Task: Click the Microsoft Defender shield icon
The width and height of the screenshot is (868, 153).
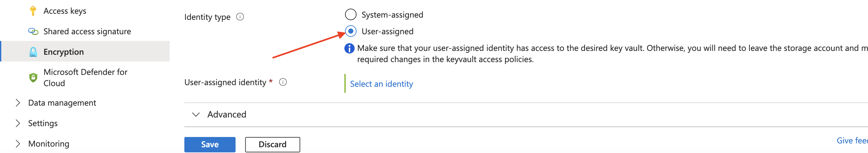Action: 33,77
